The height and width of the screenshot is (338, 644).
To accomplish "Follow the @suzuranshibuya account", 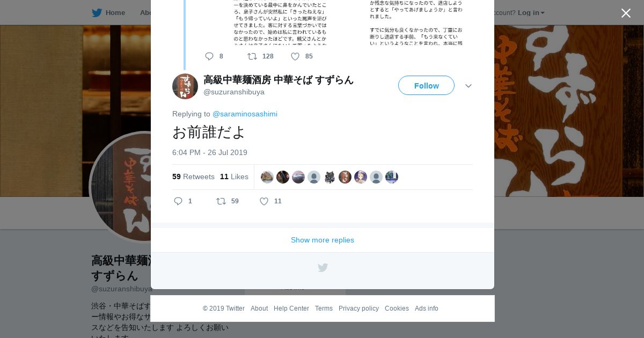I will tap(426, 85).
